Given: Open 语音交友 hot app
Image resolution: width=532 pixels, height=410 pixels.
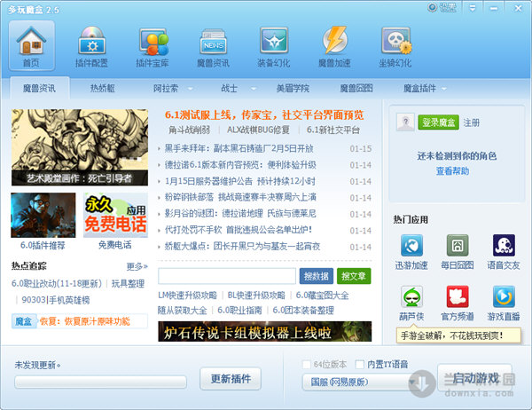Looking at the screenshot, I should pos(504,252).
